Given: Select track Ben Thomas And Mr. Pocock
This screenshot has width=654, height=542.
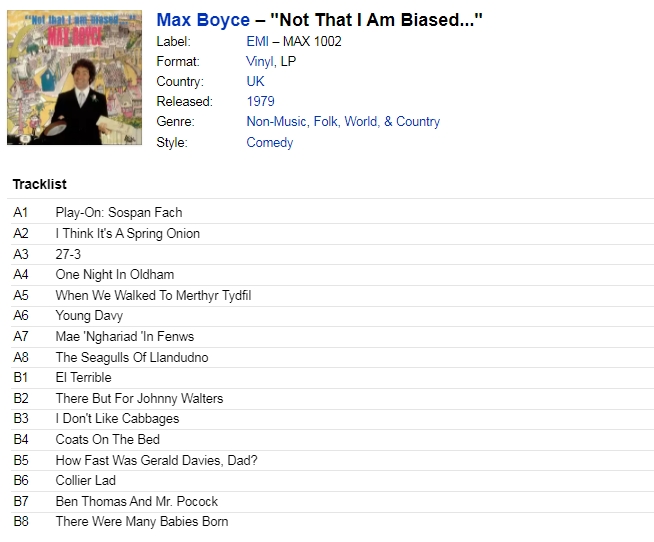Looking at the screenshot, I should pos(137,501).
